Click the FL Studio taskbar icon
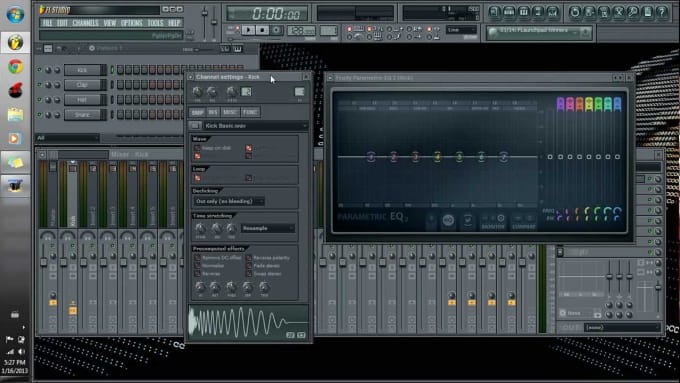Screen dimensions: 680x383 (x=15, y=43)
